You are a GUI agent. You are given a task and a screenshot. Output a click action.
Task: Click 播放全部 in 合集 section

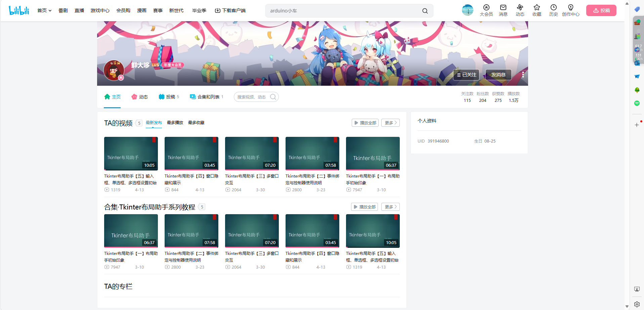pos(364,207)
